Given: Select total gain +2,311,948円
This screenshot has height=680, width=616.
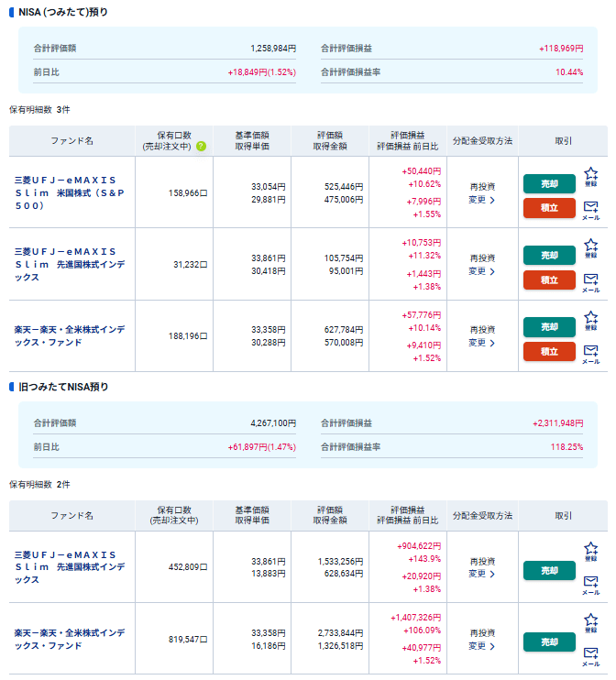Looking at the screenshot, I should [558, 423].
